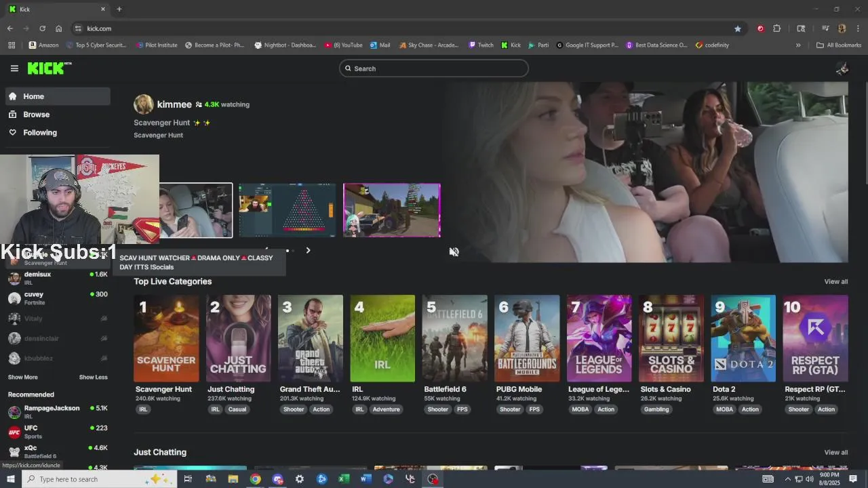Open Slots & Casino category card
The image size is (868, 488).
[671, 338]
